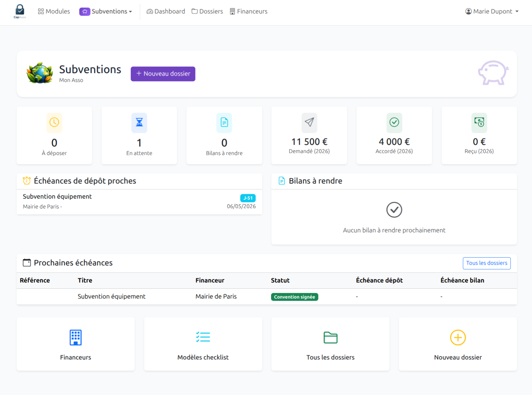Click the green folder Tous les dossiers icon
The image size is (532, 395).
pos(330,337)
